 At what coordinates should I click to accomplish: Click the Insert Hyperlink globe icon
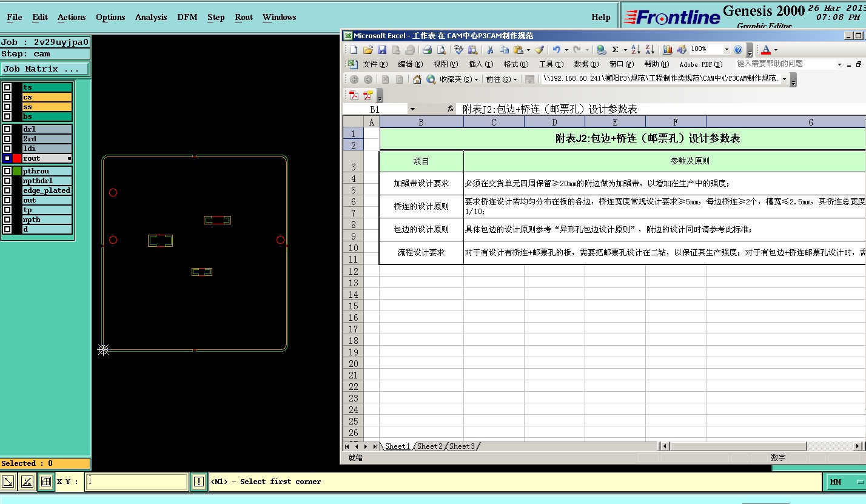(601, 50)
